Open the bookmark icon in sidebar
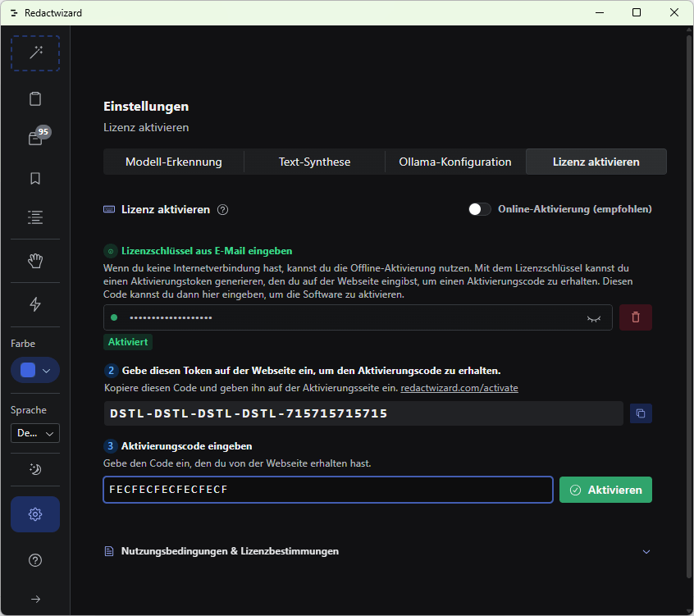 click(x=35, y=178)
